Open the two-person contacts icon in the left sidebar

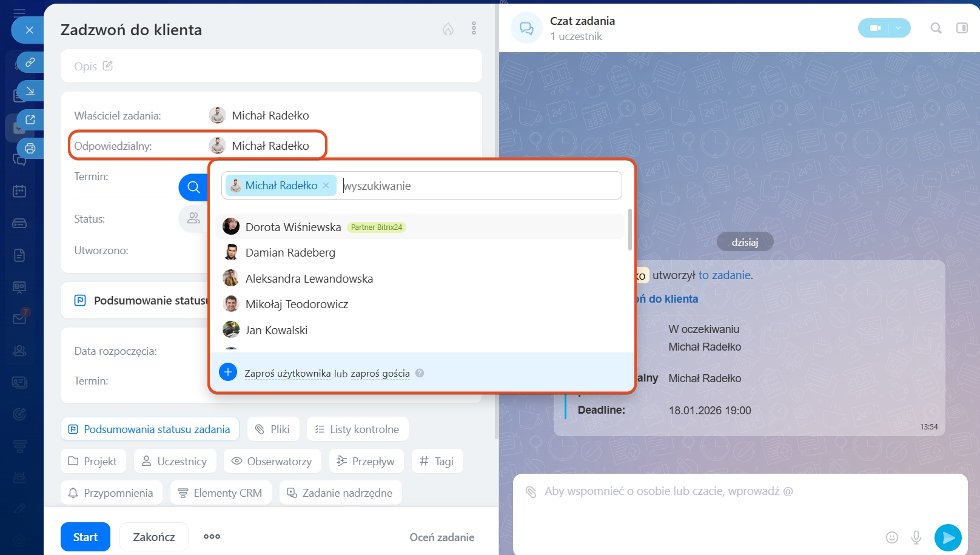(x=19, y=350)
